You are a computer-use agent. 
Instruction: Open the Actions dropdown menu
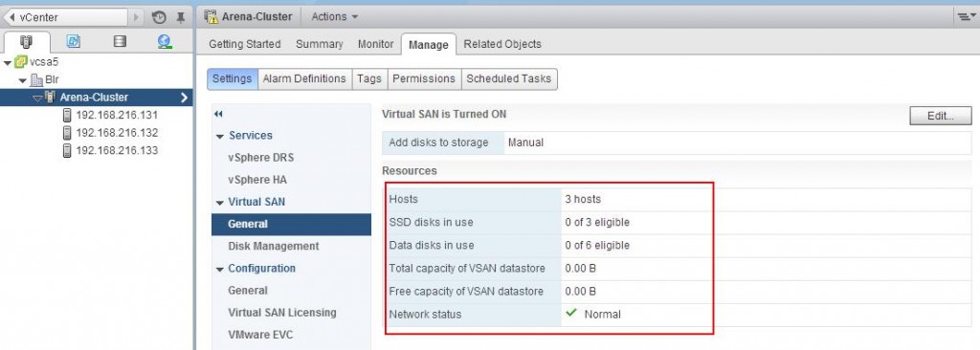[335, 17]
